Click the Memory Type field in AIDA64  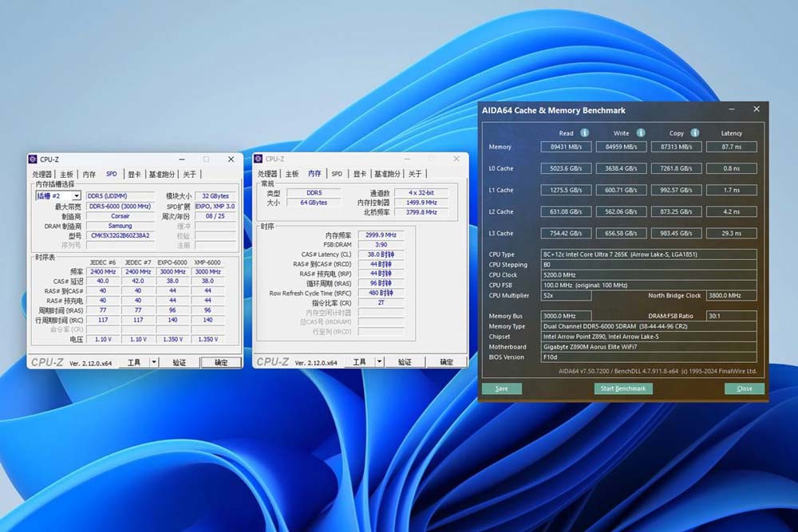click(x=648, y=326)
